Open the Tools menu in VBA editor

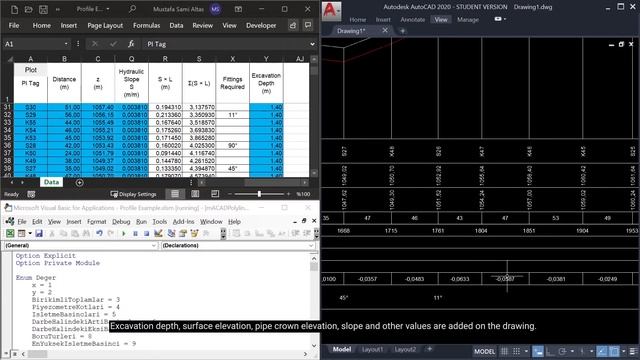160,222
